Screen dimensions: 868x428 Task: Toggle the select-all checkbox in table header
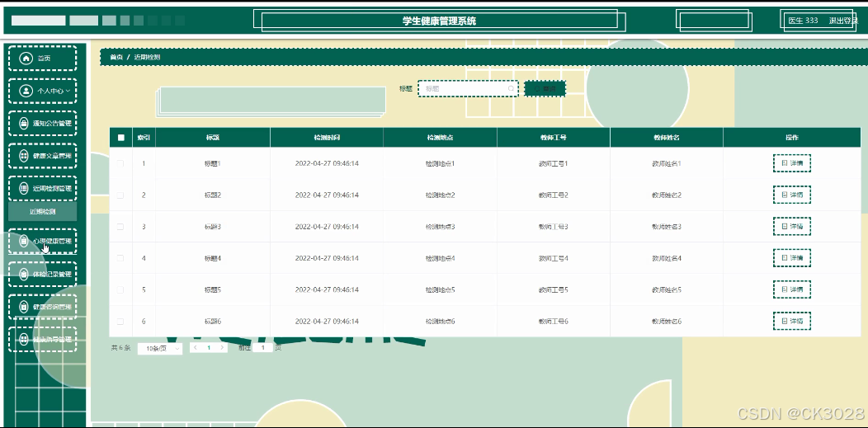[121, 138]
